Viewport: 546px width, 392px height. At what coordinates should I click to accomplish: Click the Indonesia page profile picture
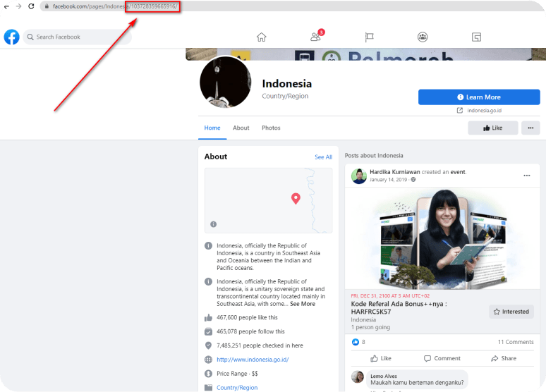[x=225, y=82]
